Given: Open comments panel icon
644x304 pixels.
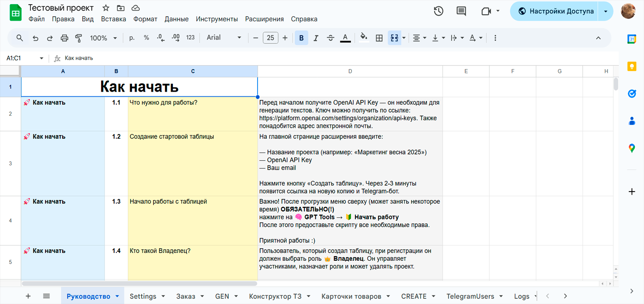Looking at the screenshot, I should pos(461,11).
